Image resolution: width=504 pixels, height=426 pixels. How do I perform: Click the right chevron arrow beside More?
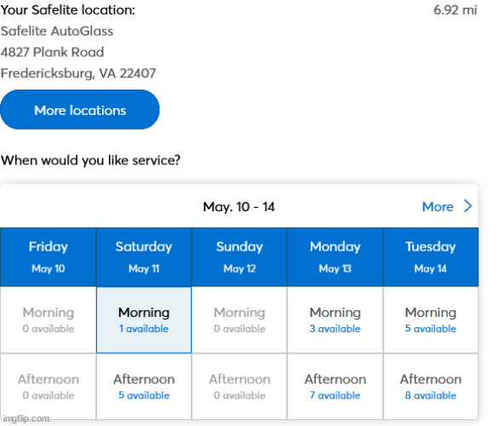point(468,206)
